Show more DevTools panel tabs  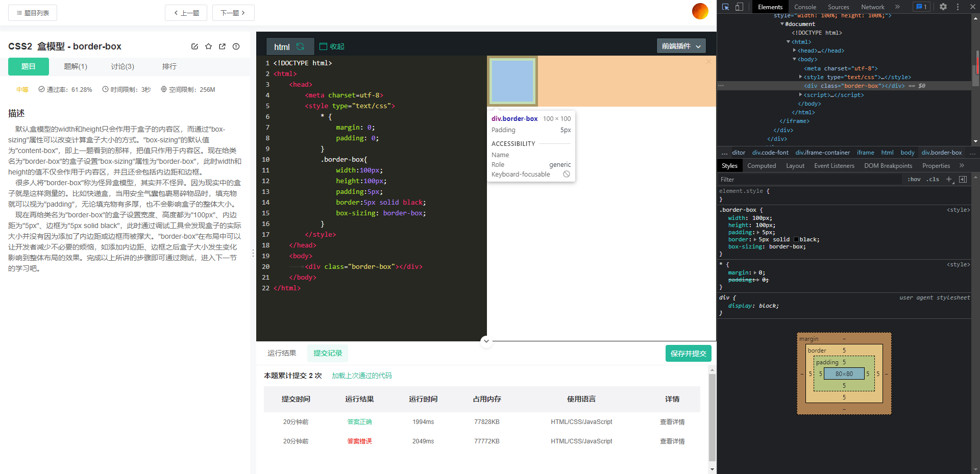click(897, 7)
